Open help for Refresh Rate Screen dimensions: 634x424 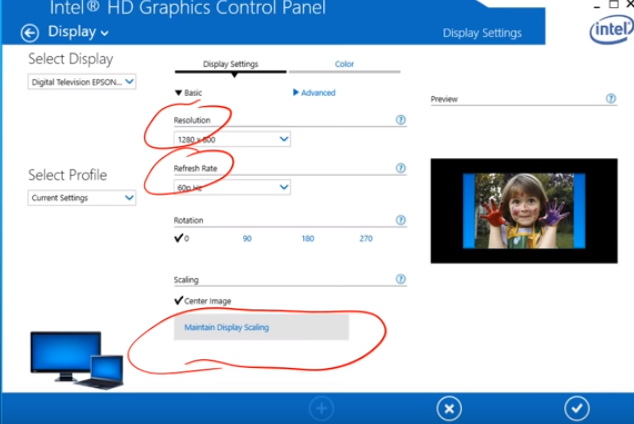[x=400, y=168]
